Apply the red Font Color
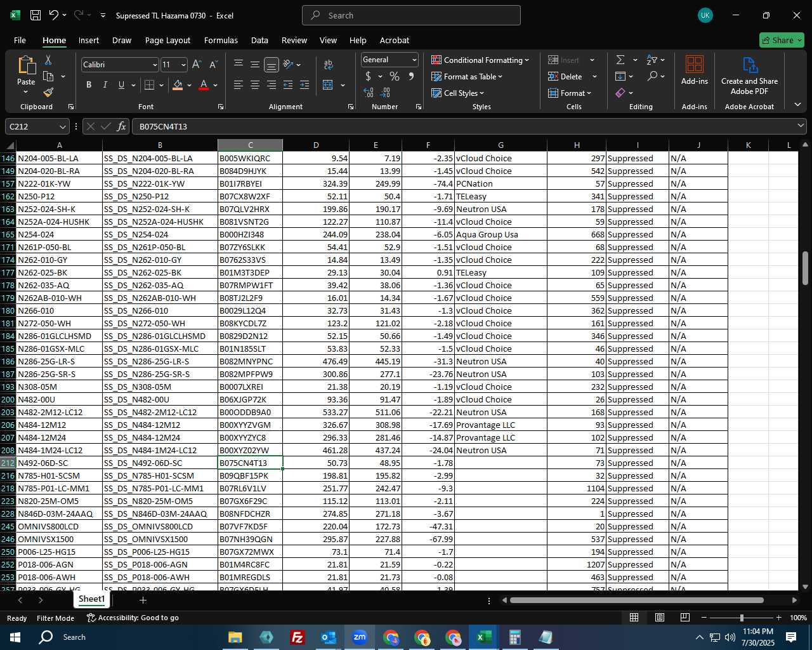 point(204,85)
